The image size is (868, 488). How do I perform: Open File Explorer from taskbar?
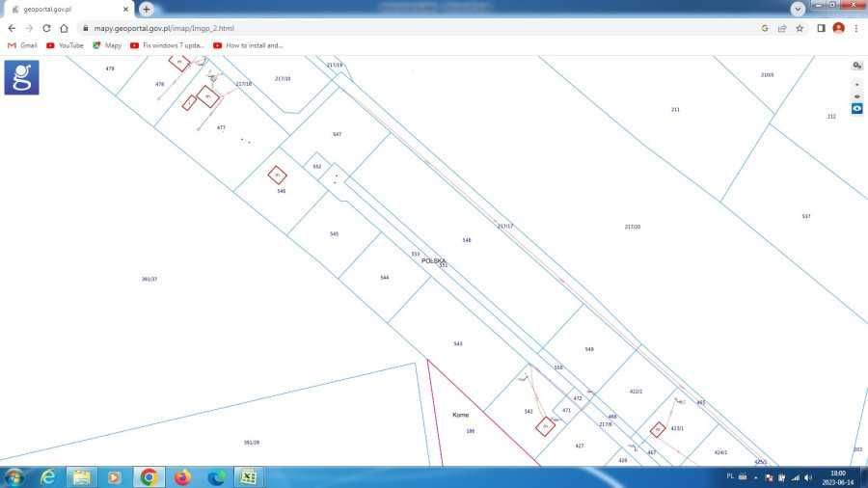(x=82, y=477)
